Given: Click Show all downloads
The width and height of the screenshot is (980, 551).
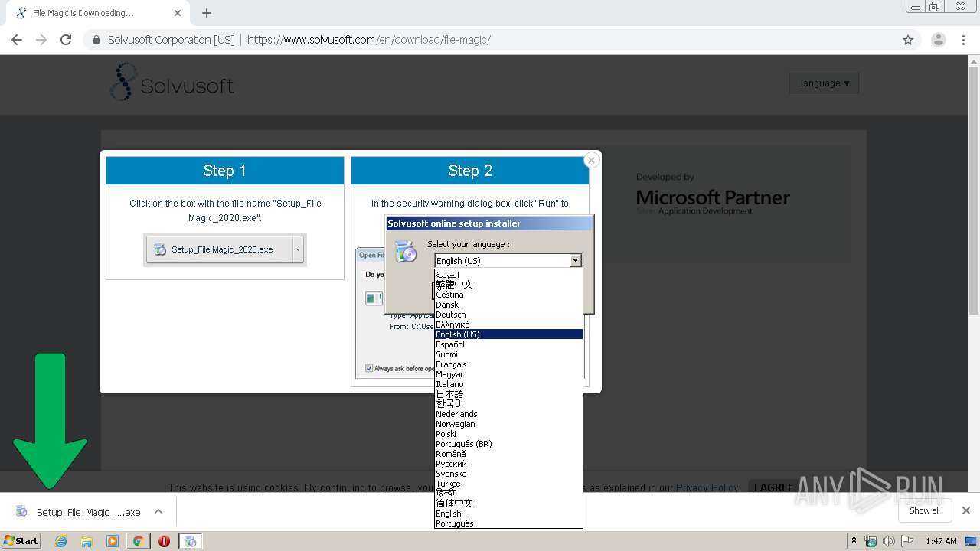Looking at the screenshot, I should [925, 510].
